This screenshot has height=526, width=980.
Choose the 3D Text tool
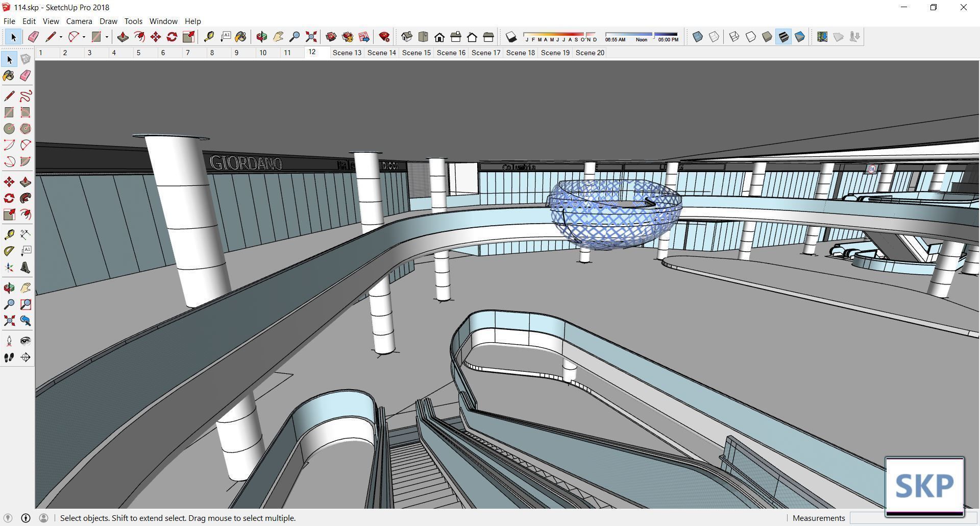[x=26, y=268]
